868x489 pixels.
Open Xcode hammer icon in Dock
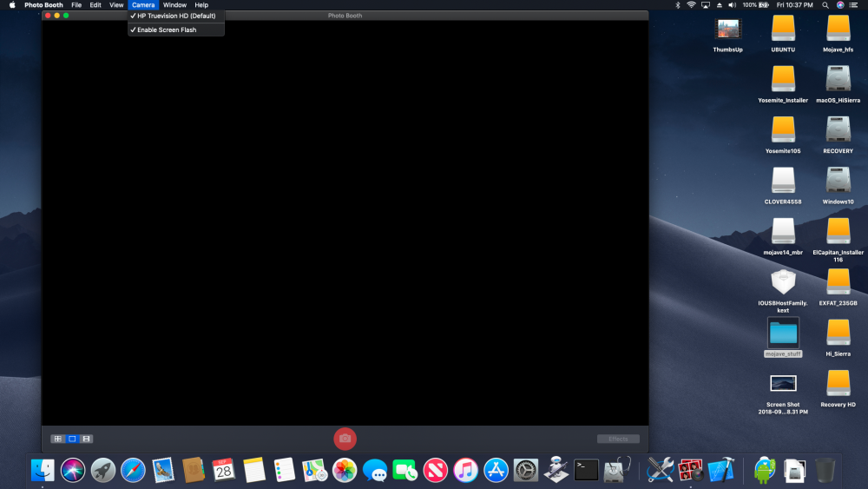pyautogui.click(x=720, y=470)
